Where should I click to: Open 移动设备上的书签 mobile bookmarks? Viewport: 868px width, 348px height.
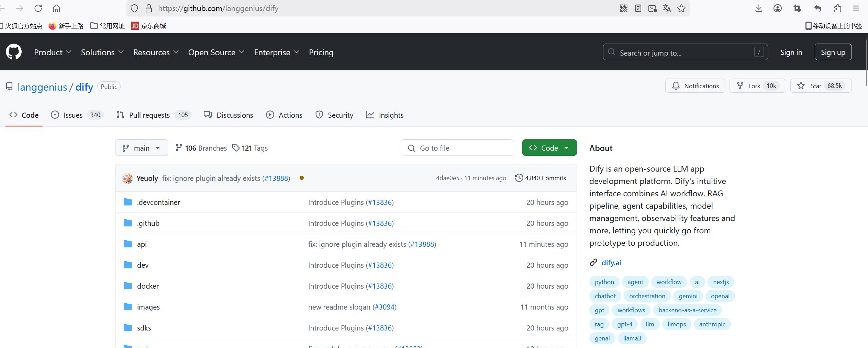pos(834,26)
